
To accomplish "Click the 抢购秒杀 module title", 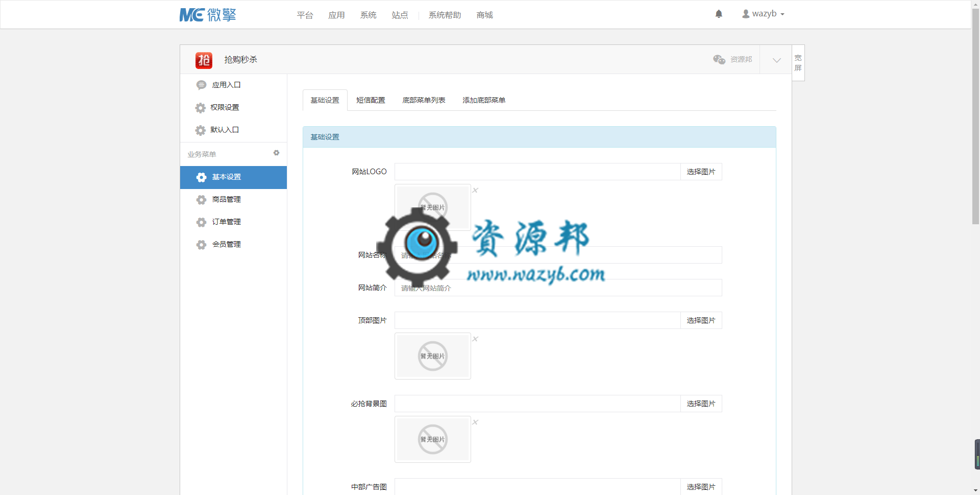I will coord(240,60).
